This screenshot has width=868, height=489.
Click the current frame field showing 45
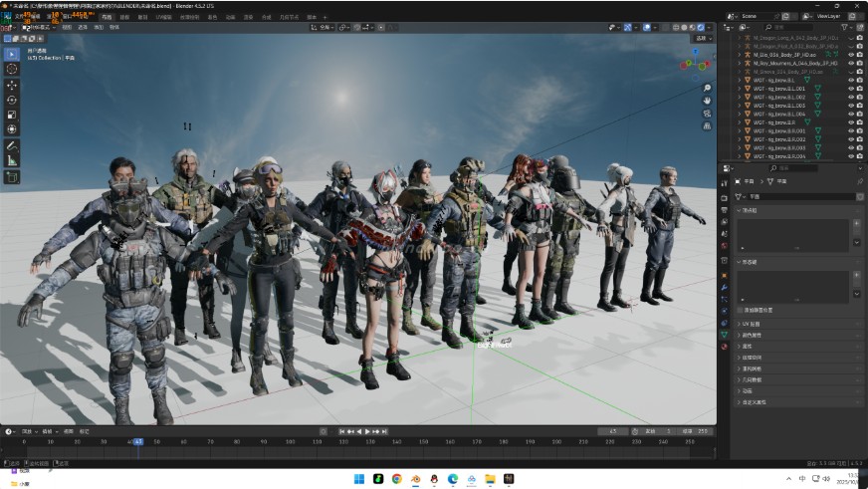(x=613, y=431)
